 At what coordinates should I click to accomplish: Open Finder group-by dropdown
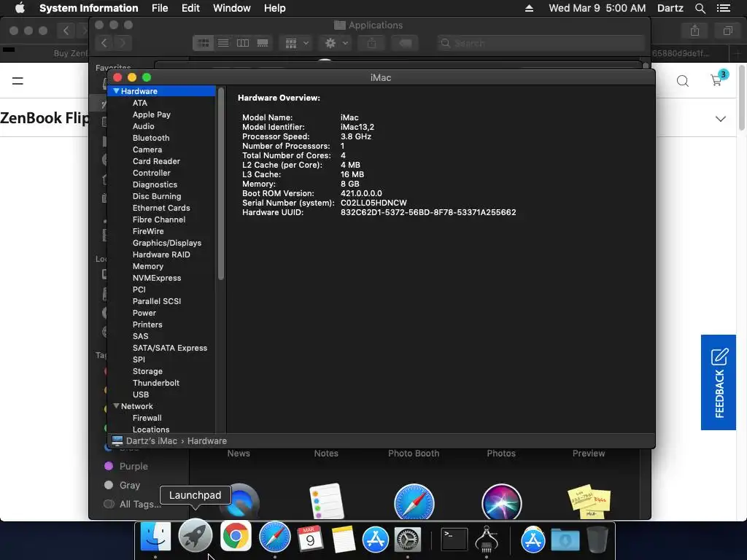point(296,43)
